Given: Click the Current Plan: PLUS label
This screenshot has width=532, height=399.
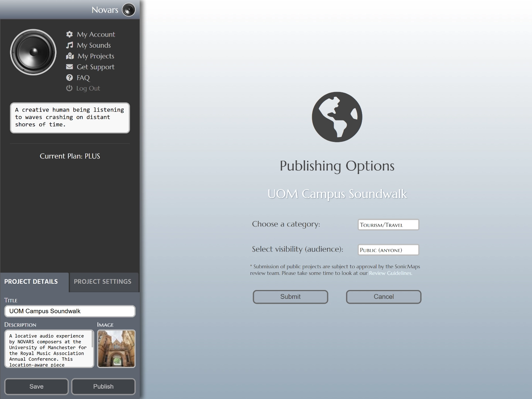Looking at the screenshot, I should [70, 156].
